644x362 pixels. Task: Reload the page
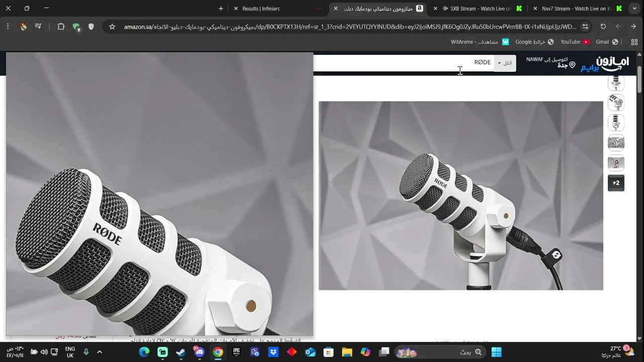pos(603,27)
